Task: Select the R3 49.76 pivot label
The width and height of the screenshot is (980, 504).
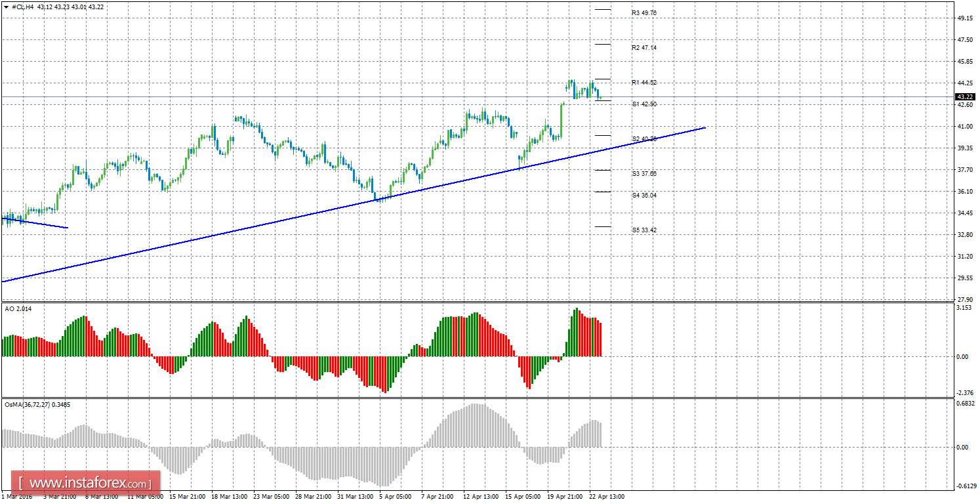Action: click(x=644, y=13)
